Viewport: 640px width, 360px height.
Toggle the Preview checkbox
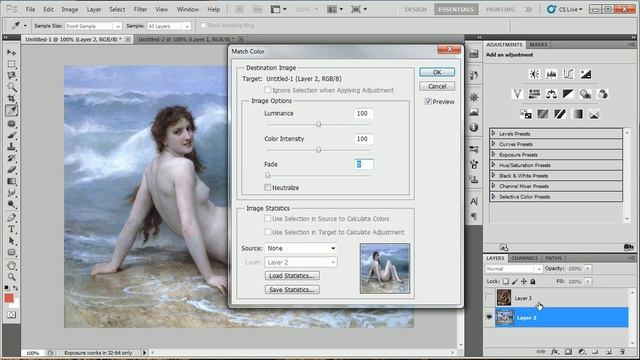click(x=428, y=101)
